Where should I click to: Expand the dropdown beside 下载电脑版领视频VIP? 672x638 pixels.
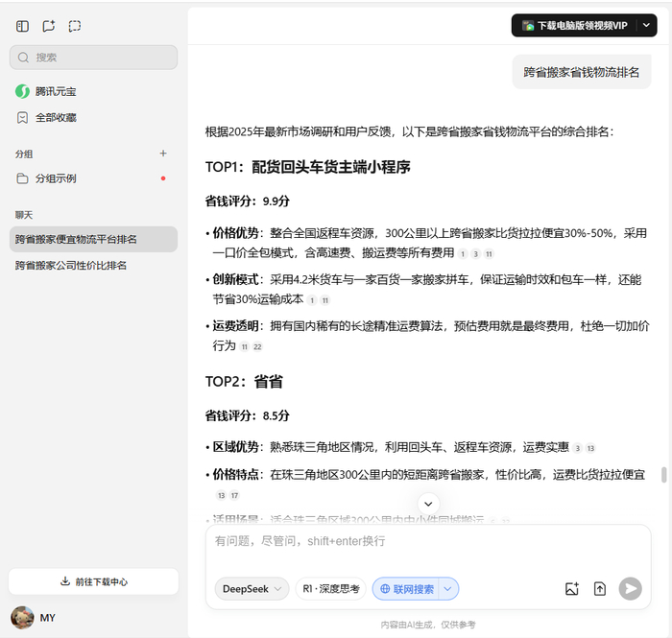click(x=646, y=25)
